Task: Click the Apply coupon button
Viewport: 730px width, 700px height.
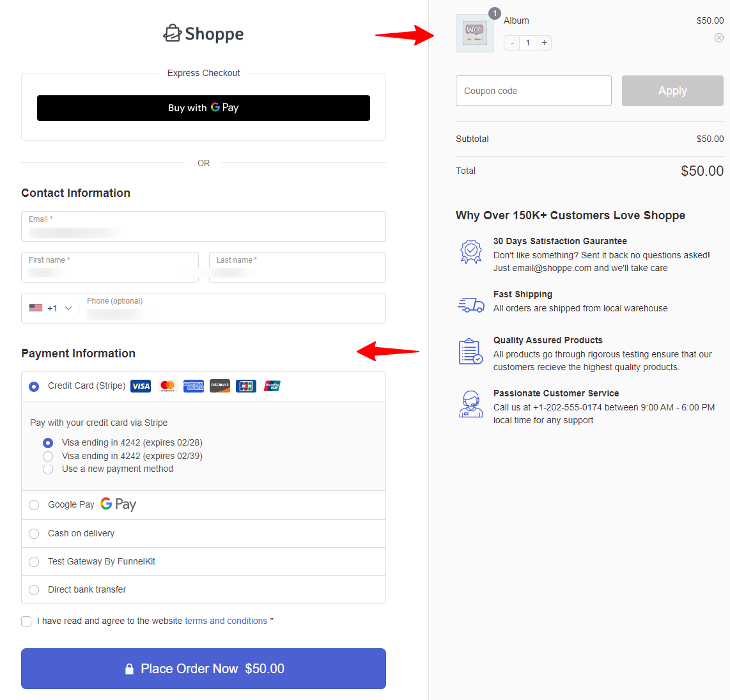Action: point(672,91)
